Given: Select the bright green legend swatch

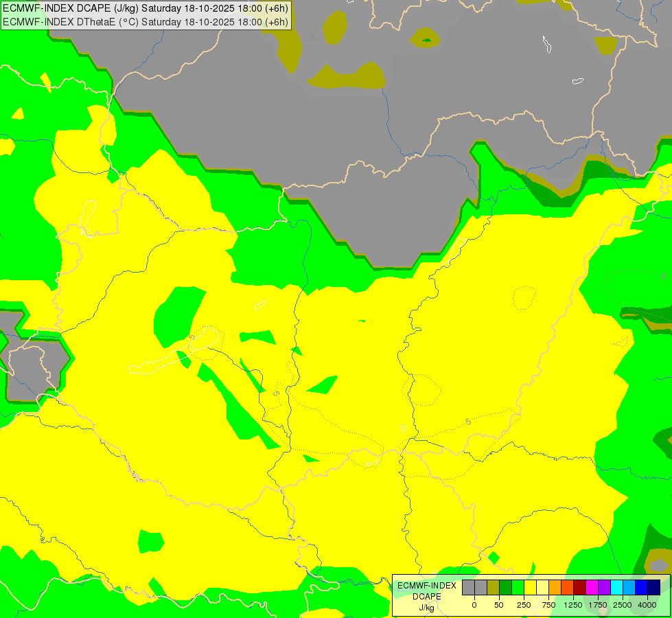Looking at the screenshot, I should point(518,587).
